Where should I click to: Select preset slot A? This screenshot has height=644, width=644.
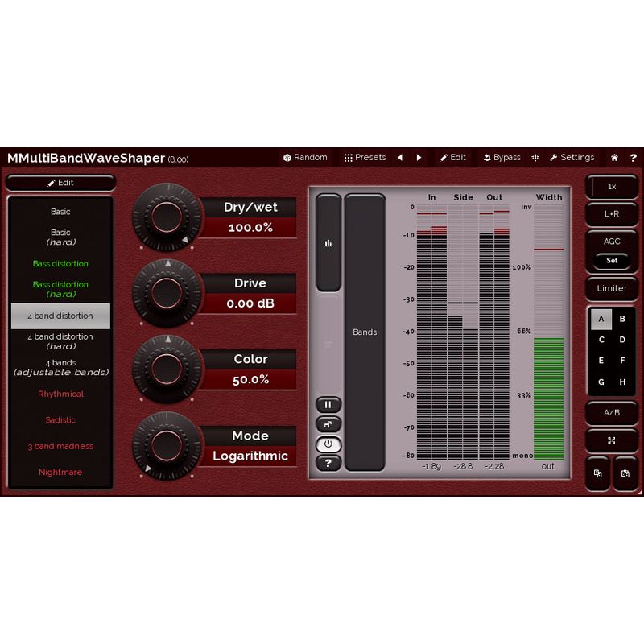tap(601, 319)
